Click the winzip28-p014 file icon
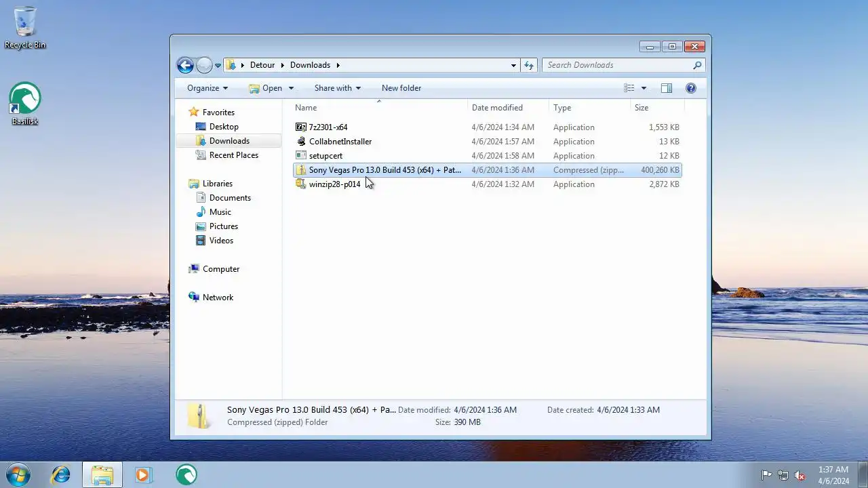 point(301,184)
